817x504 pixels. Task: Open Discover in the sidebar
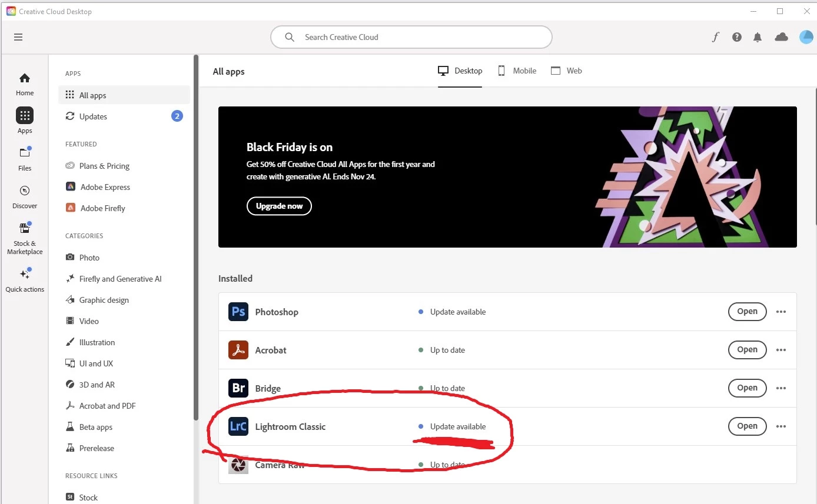click(x=25, y=196)
